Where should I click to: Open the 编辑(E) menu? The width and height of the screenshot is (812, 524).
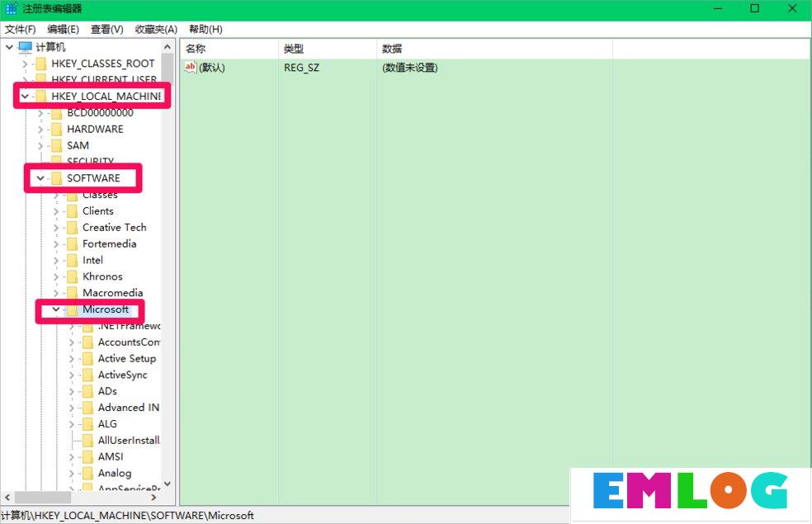[64, 29]
